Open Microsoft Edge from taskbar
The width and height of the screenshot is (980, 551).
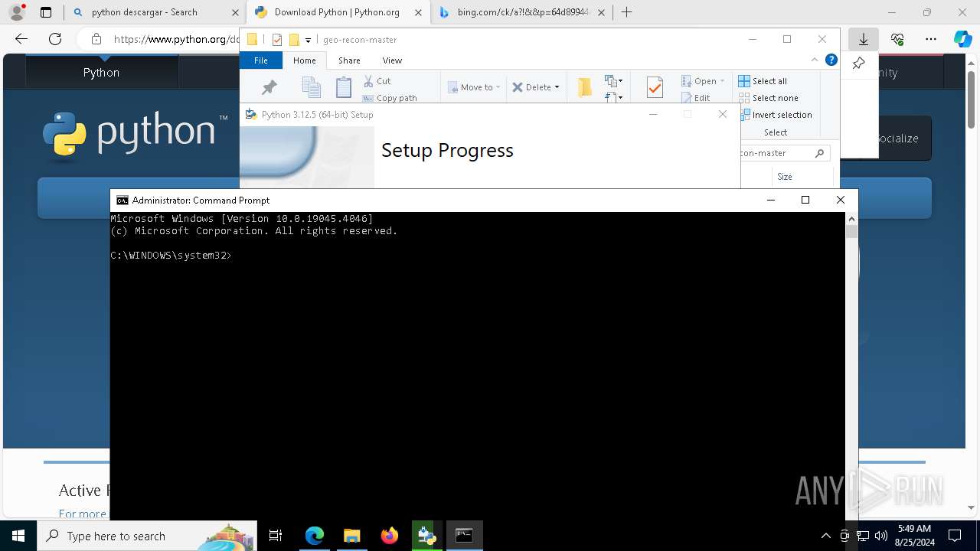(315, 536)
